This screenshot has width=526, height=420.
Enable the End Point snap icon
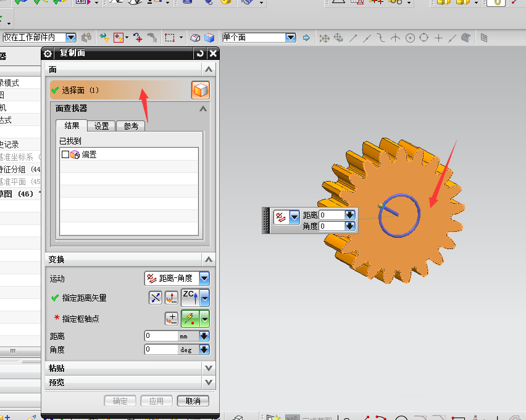click(x=353, y=38)
